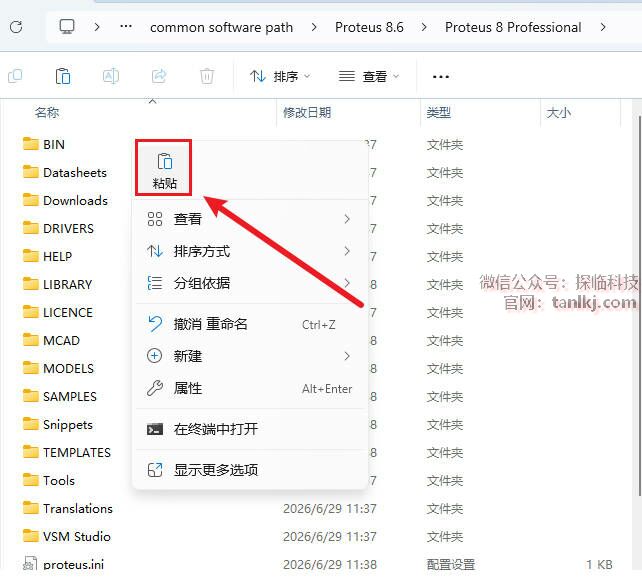Select the Snippets folder
Viewport: 642px width, 577px height.
pos(58,424)
